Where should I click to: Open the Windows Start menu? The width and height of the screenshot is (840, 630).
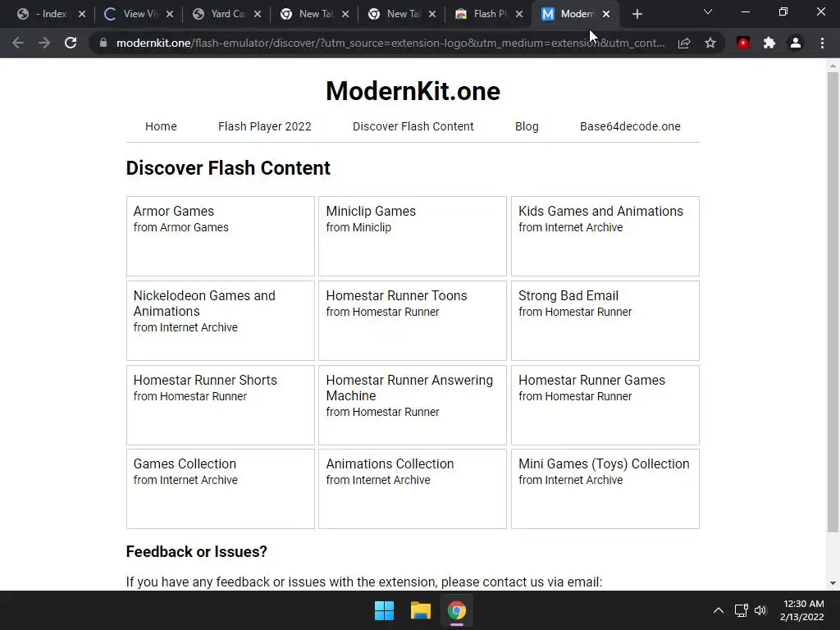(x=384, y=610)
